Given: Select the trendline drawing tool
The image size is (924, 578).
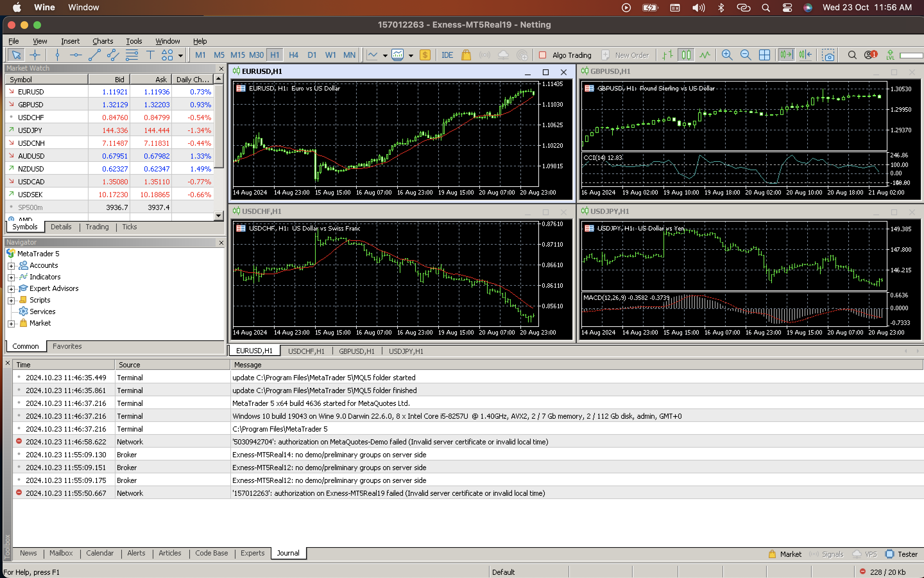Looking at the screenshot, I should click(94, 55).
